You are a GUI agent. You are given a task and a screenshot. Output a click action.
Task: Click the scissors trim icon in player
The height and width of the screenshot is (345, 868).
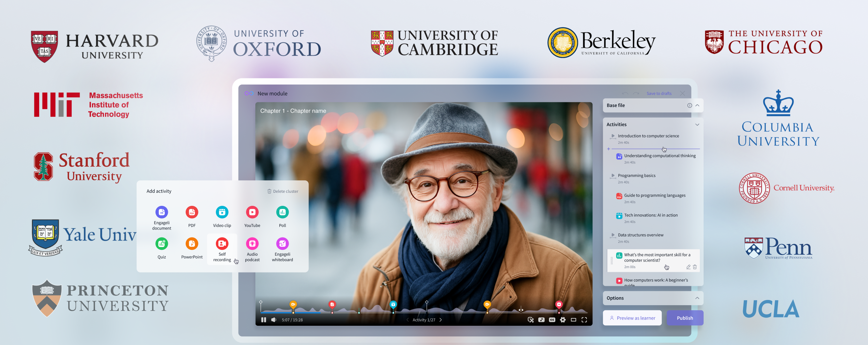(531, 320)
